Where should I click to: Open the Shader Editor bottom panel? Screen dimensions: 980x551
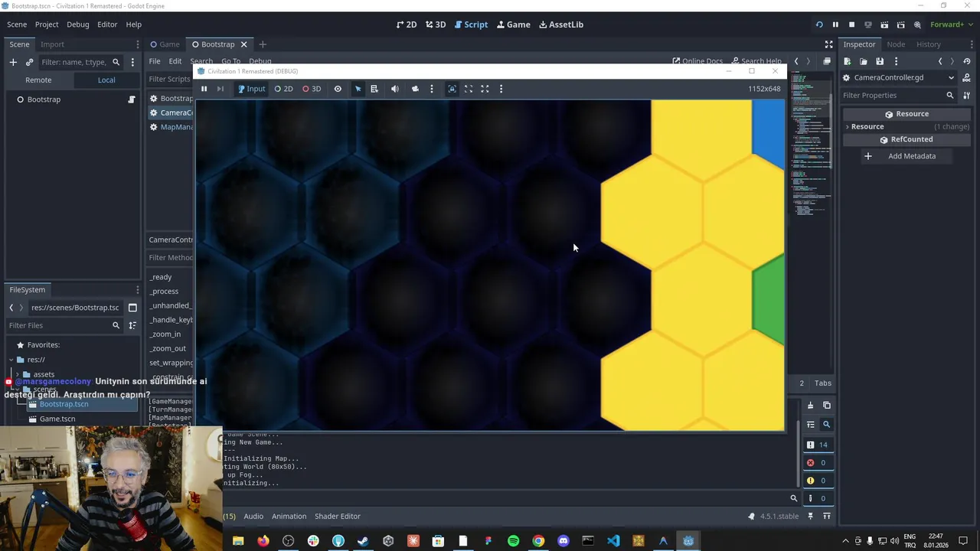pos(337,517)
